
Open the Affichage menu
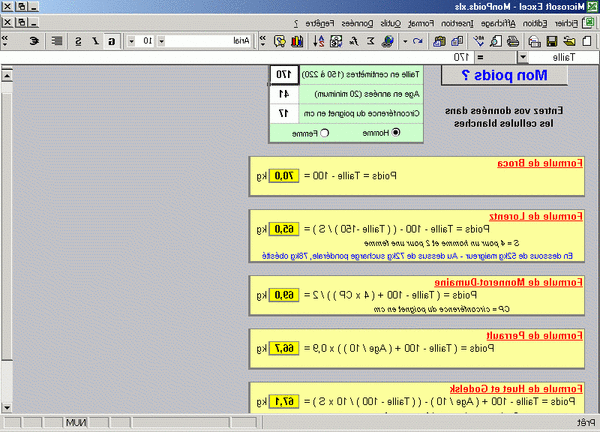point(498,23)
